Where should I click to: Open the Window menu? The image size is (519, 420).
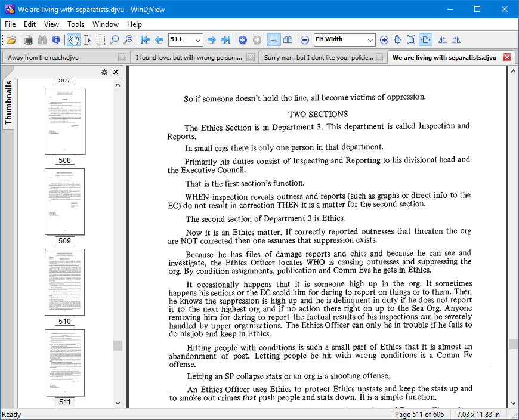106,24
